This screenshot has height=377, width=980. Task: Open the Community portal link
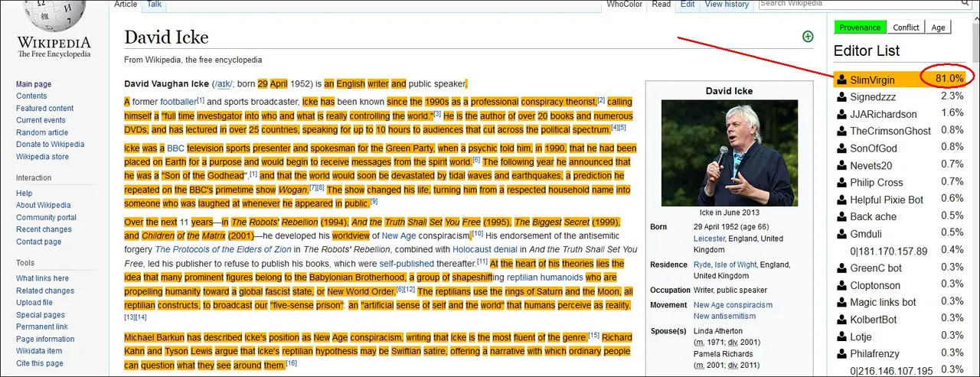(47, 217)
